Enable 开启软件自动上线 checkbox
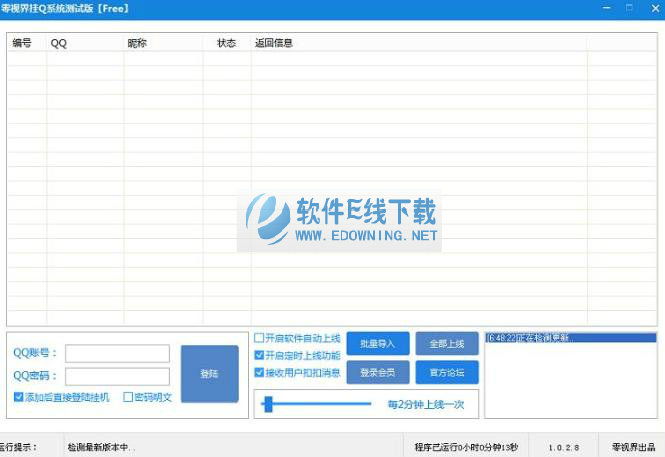The image size is (665, 457). pos(260,338)
